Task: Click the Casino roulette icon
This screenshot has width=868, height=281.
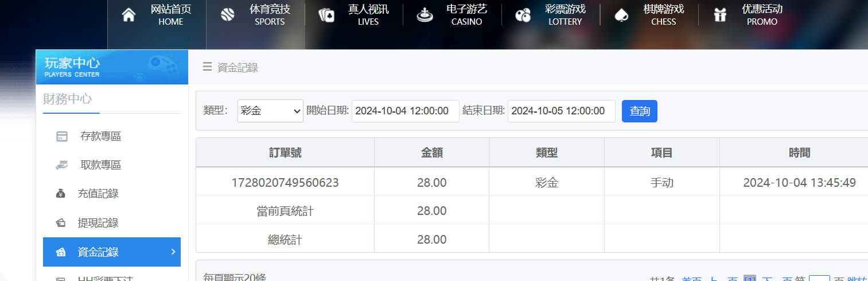Action: pyautogui.click(x=425, y=16)
